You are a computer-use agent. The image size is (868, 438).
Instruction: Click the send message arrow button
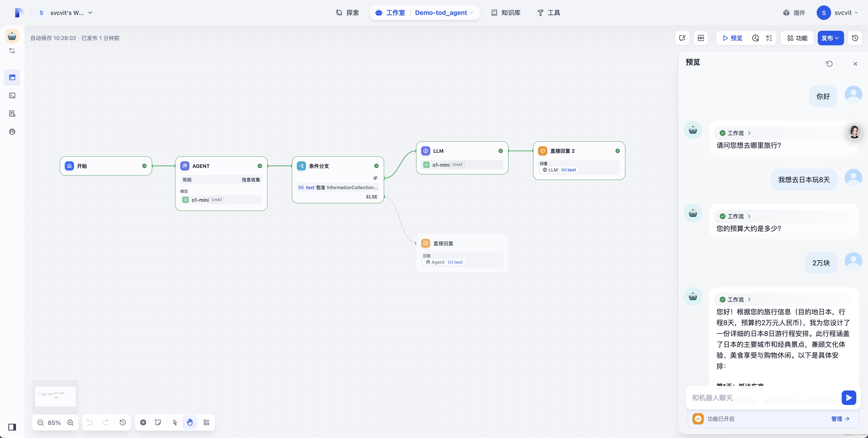point(849,398)
